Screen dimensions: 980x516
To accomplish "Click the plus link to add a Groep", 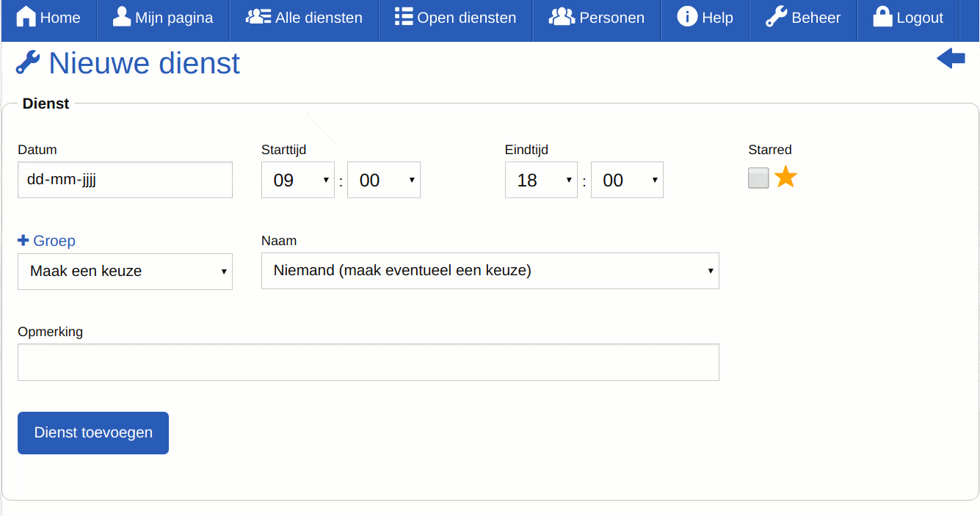I will pos(46,240).
